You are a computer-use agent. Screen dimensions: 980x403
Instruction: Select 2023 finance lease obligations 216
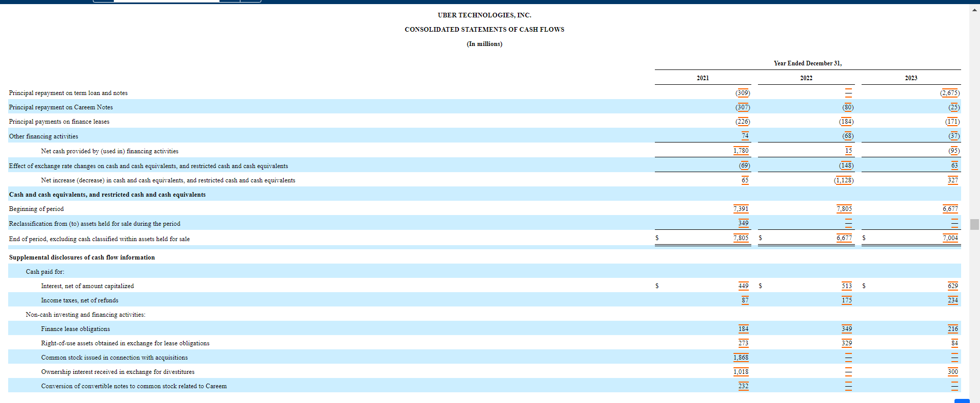953,329
